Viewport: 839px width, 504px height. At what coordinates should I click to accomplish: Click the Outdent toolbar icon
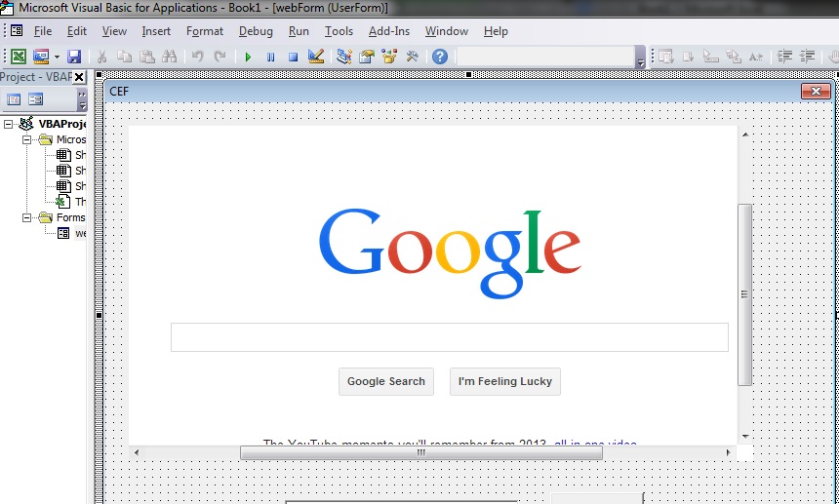(x=807, y=57)
